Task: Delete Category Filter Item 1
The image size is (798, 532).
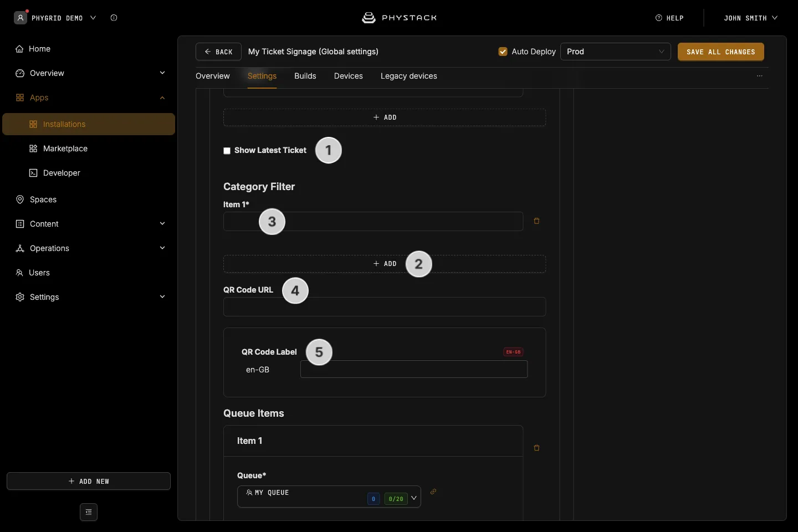Action: pyautogui.click(x=536, y=221)
